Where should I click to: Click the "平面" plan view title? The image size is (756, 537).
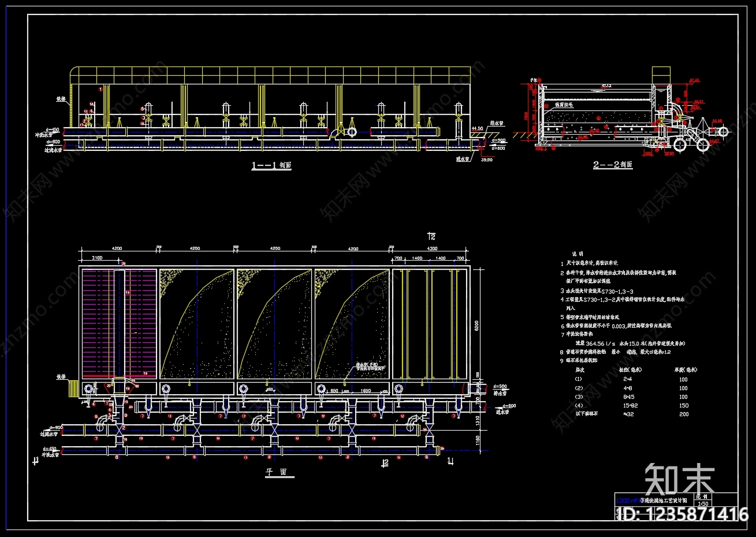tap(275, 472)
